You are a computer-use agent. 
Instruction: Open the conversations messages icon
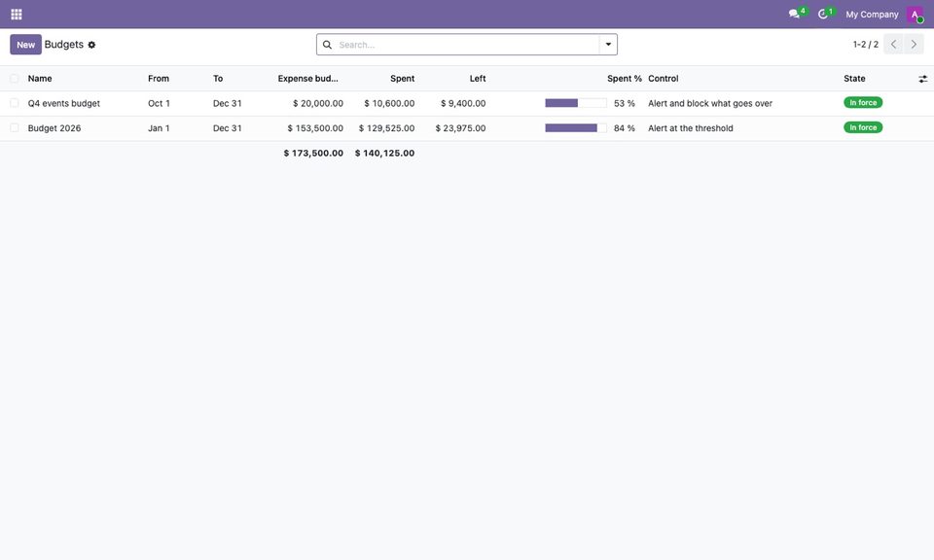coord(794,14)
